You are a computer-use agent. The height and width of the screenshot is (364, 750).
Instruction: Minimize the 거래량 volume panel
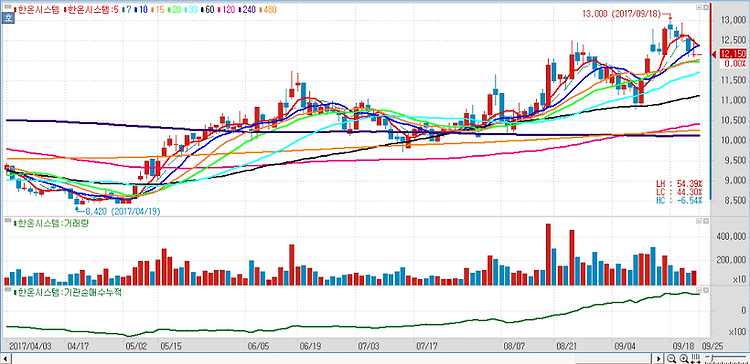[x=699, y=221]
